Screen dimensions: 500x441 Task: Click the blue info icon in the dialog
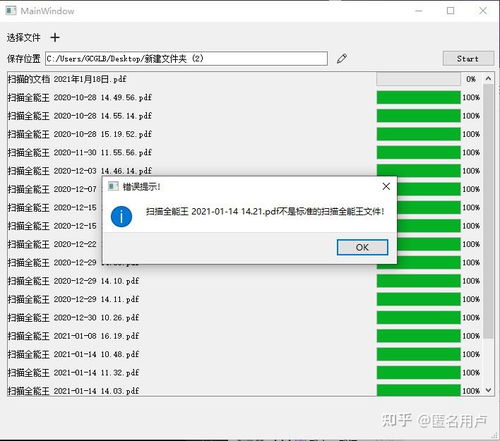tap(121, 216)
